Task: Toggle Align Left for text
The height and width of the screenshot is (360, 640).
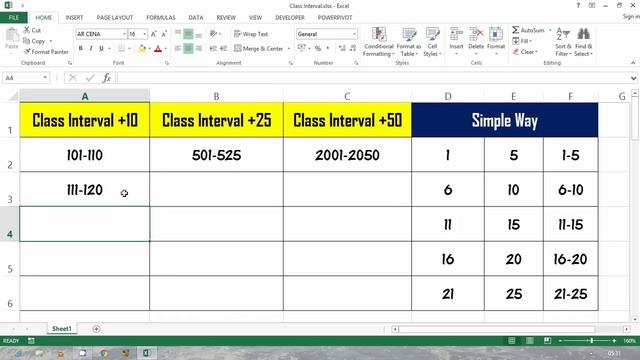Action: 178,49
